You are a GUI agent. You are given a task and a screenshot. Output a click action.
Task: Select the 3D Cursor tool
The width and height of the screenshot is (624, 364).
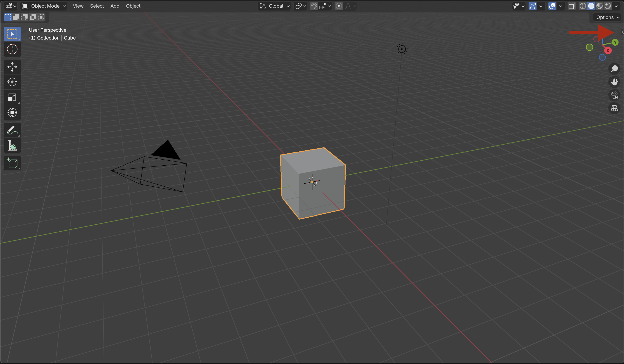coord(12,49)
